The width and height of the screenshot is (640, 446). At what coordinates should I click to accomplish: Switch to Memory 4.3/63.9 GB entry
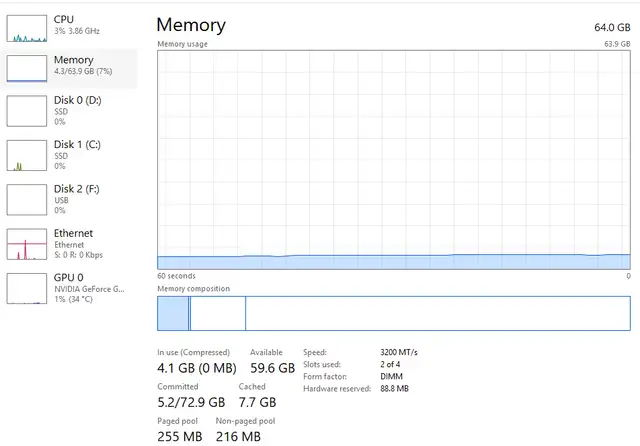[x=70, y=69]
